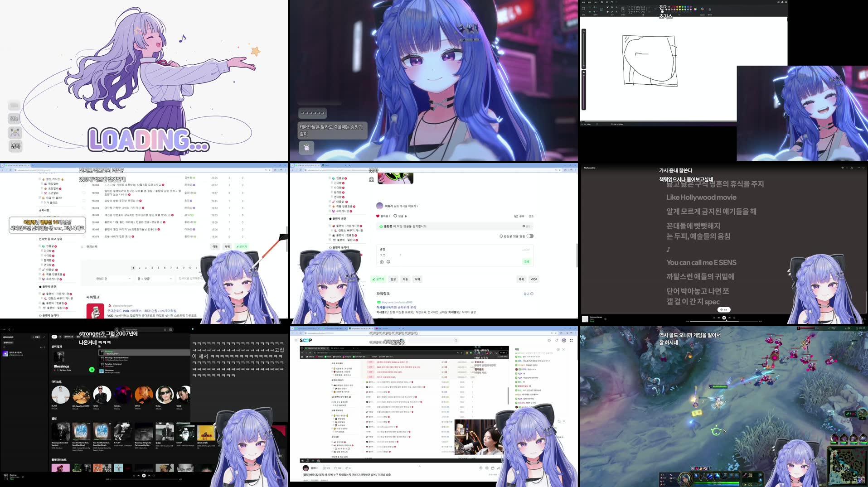Select the Pencil tool in Paint

point(607,7)
